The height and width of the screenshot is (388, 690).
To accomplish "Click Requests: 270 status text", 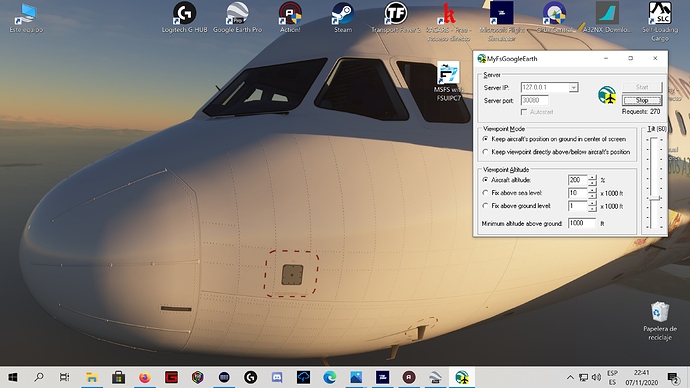I will [x=641, y=112].
